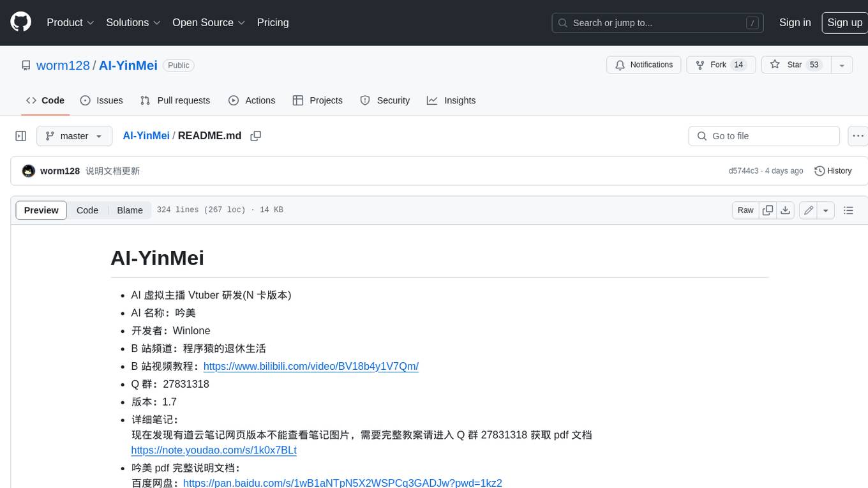868x488 pixels.
Task: Copy the README.md file path
Action: 256,136
